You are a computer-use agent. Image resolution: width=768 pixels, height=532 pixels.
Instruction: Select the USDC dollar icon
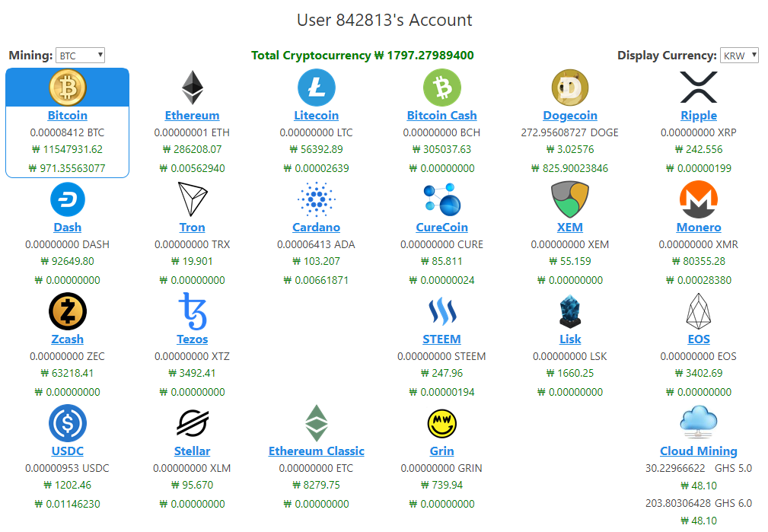click(67, 422)
